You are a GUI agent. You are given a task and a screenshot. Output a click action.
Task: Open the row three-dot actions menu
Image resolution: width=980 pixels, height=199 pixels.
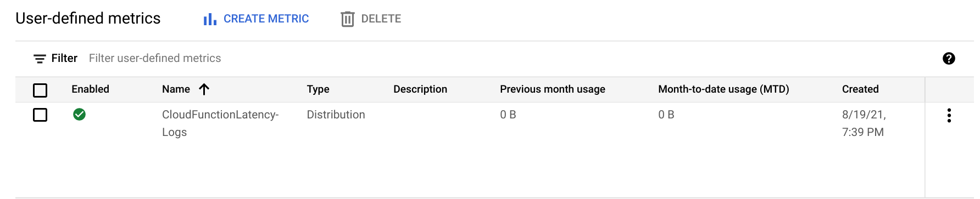click(949, 115)
